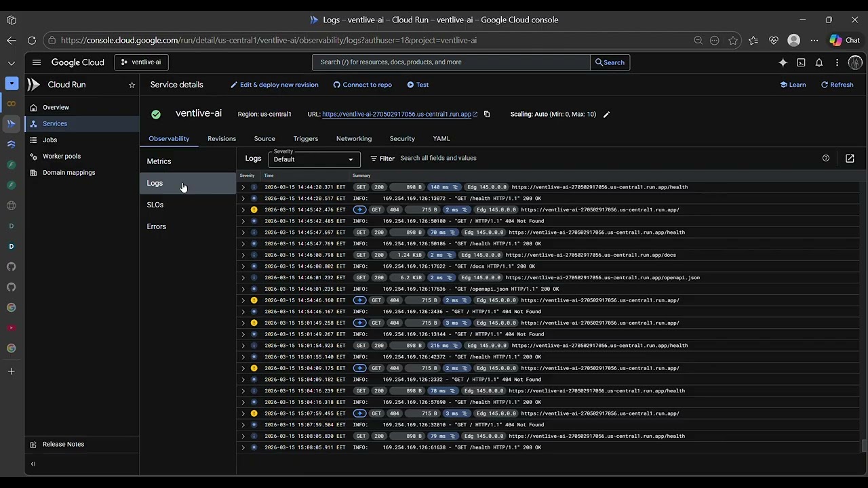Image resolution: width=868 pixels, height=488 pixels.
Task: Open the Triggers tab
Action: tap(306, 138)
